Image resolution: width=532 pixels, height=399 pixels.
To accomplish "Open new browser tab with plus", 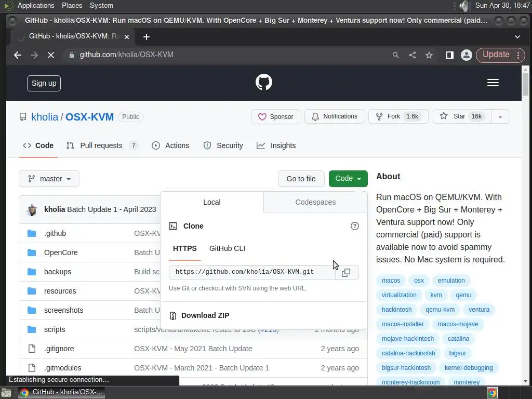I will [x=146, y=37].
